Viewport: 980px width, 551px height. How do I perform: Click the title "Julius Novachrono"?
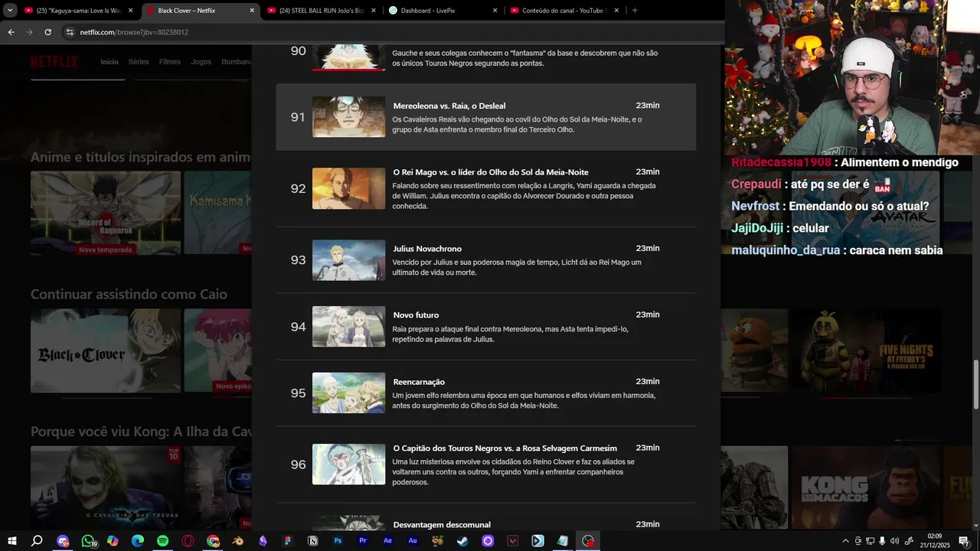(x=427, y=249)
